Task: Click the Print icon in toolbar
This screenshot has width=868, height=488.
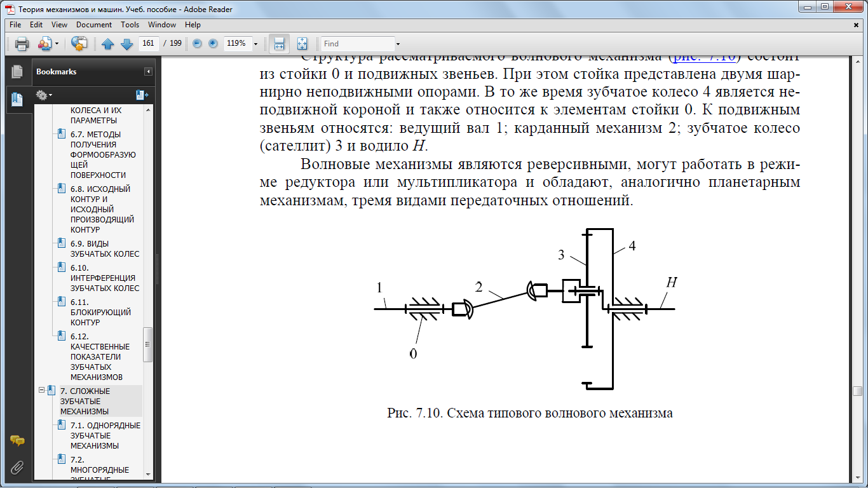Action: pos(22,44)
